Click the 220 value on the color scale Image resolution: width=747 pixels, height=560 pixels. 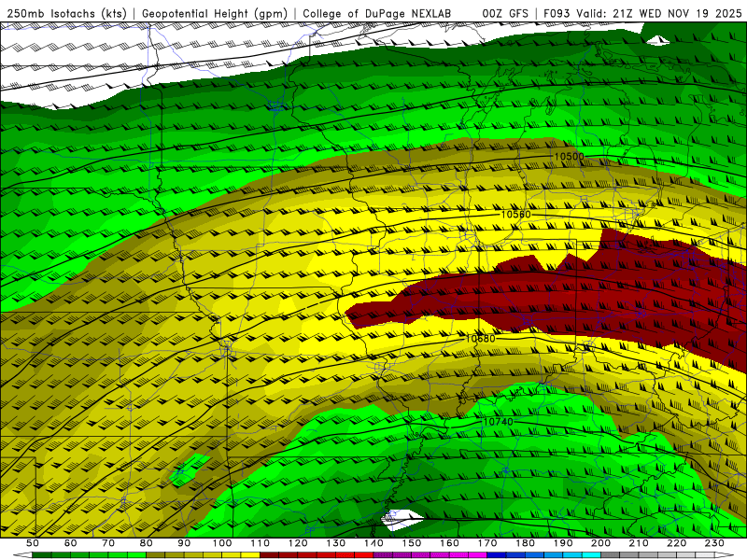[677, 543]
